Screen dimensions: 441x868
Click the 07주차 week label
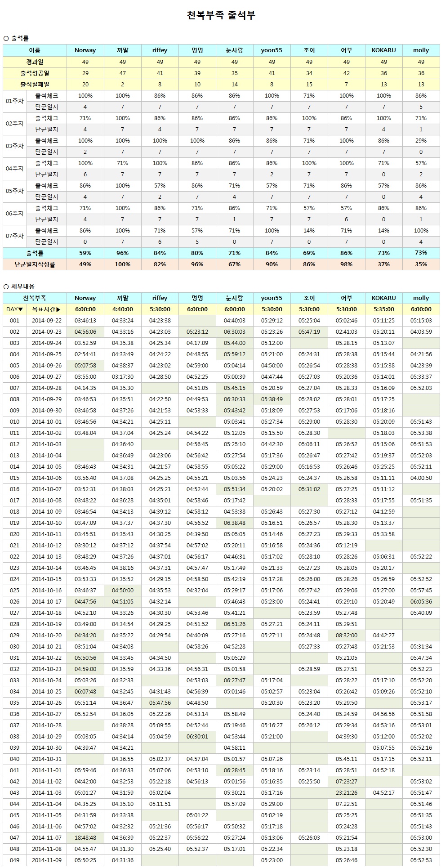[15, 236]
